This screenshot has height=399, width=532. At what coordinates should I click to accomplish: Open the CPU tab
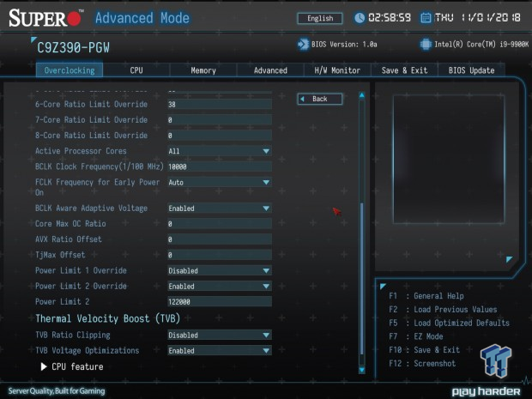[136, 70]
